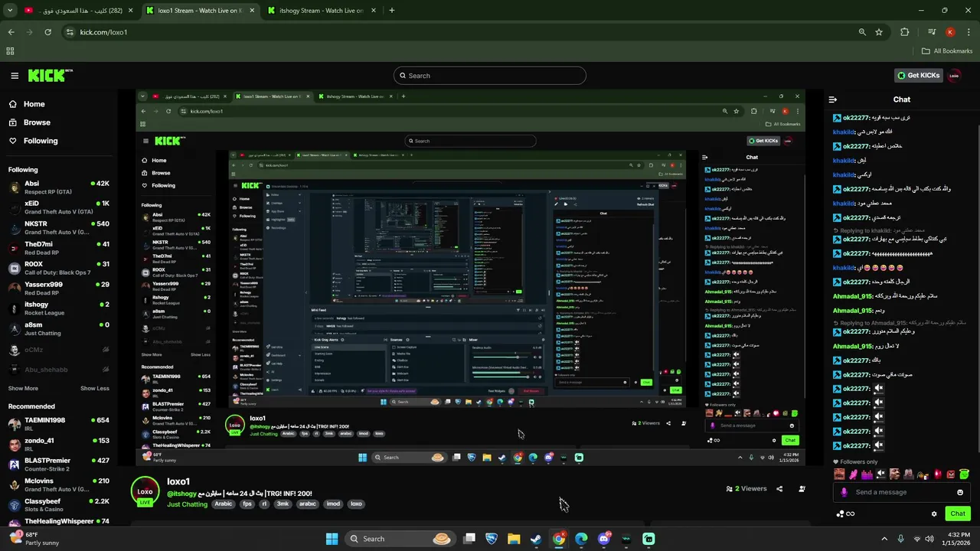The image size is (980, 551).
Task: Select the imod stream tag
Action: [333, 504]
